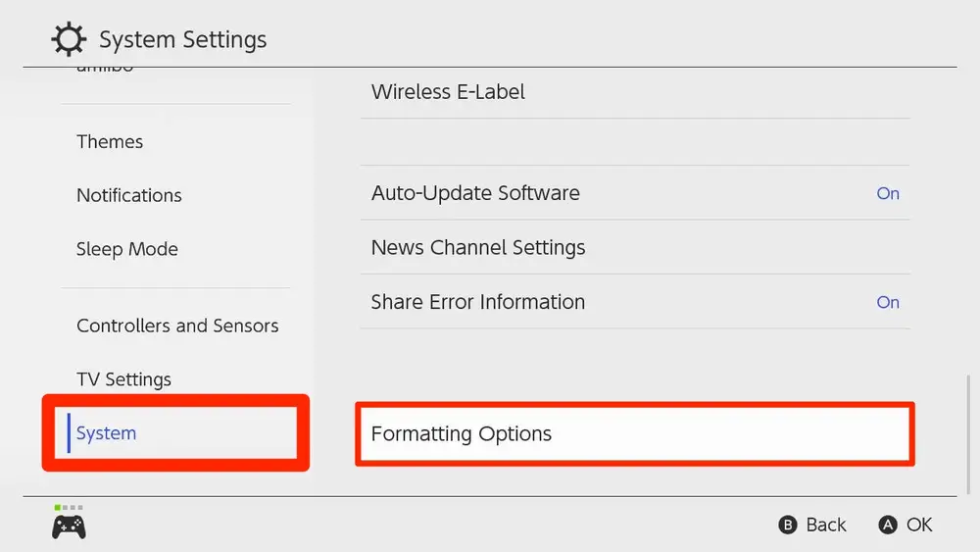The width and height of the screenshot is (980, 552).
Task: Select System in the sidebar
Action: tap(175, 432)
